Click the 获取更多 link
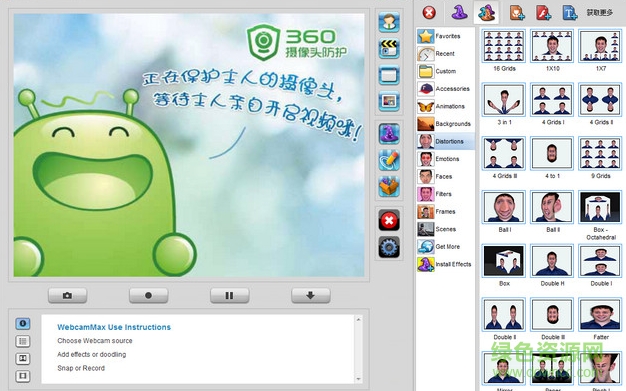626x391 pixels. [x=599, y=13]
